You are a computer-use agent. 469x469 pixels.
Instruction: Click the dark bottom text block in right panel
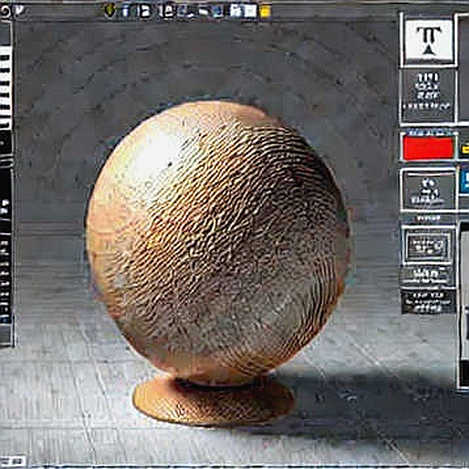click(x=428, y=302)
